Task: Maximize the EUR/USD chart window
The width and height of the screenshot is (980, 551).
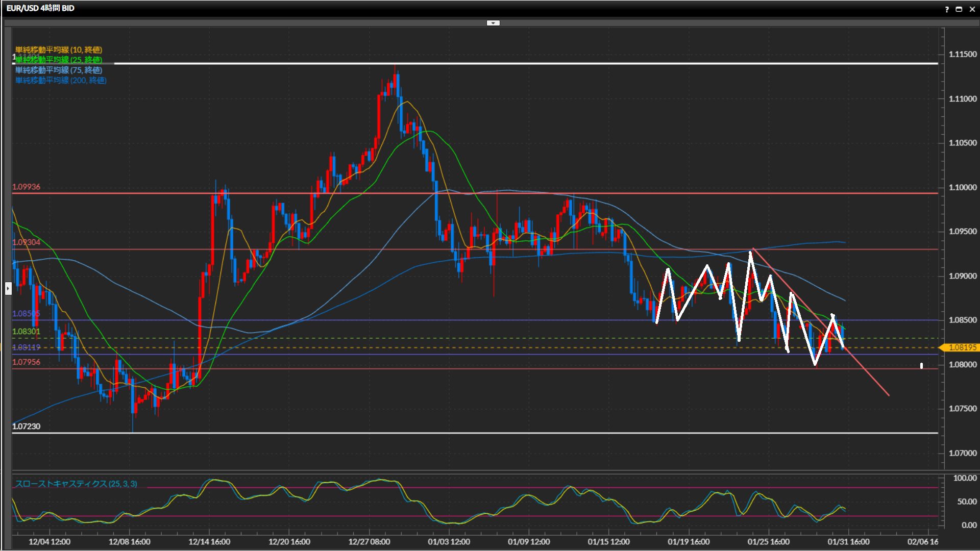Action: click(959, 9)
